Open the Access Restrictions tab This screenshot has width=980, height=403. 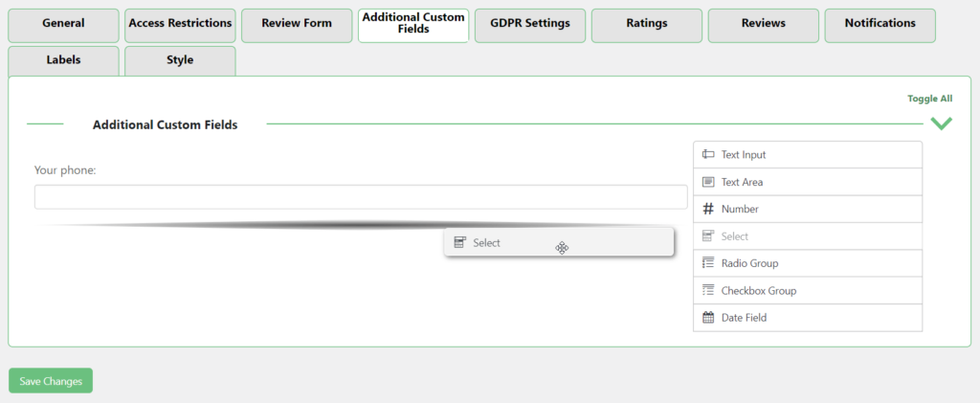coord(180,24)
